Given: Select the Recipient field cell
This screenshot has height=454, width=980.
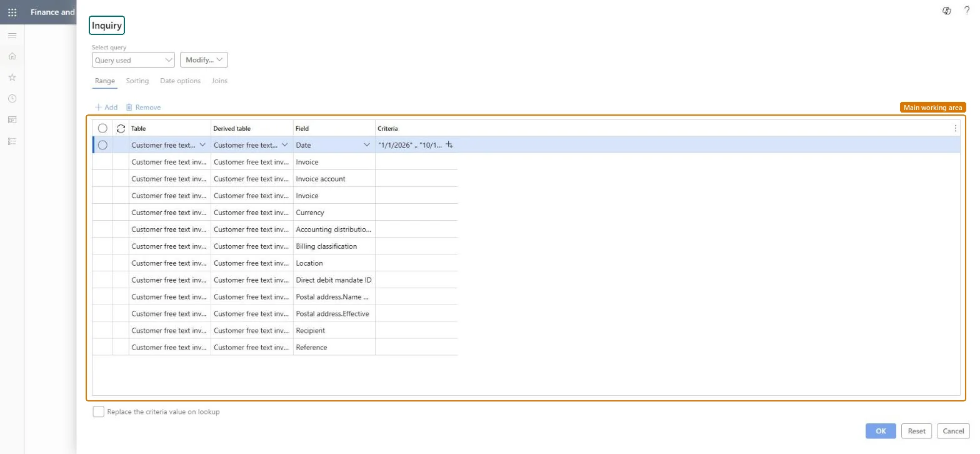Looking at the screenshot, I should point(334,330).
